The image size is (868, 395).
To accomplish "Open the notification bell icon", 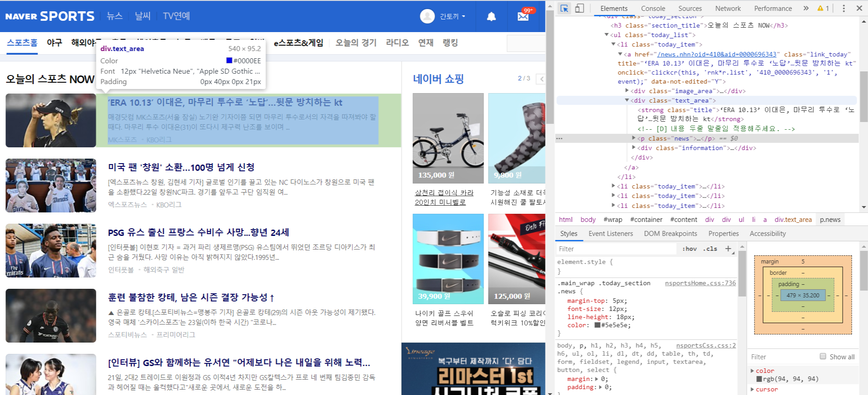I will click(491, 17).
